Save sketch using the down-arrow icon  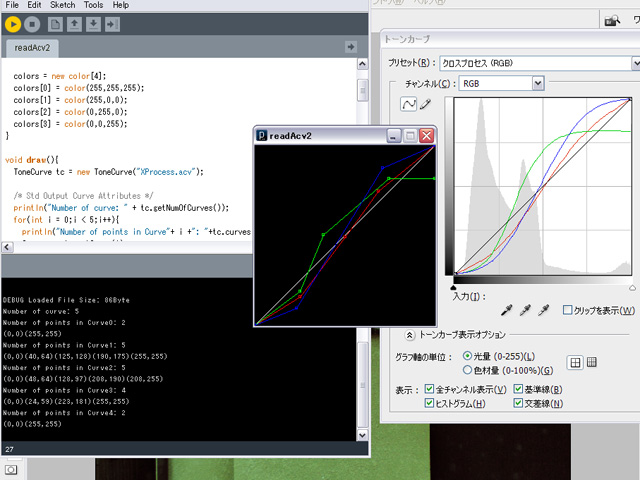coord(93,24)
